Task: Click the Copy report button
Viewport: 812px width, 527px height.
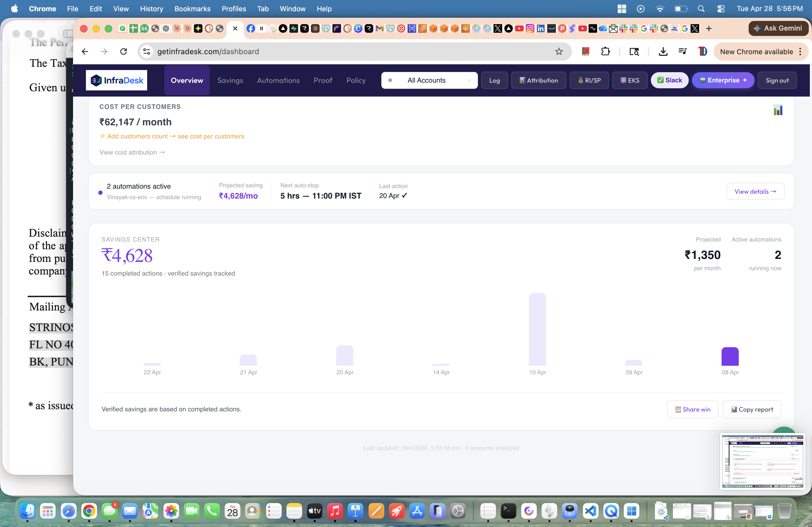Action: pos(752,409)
